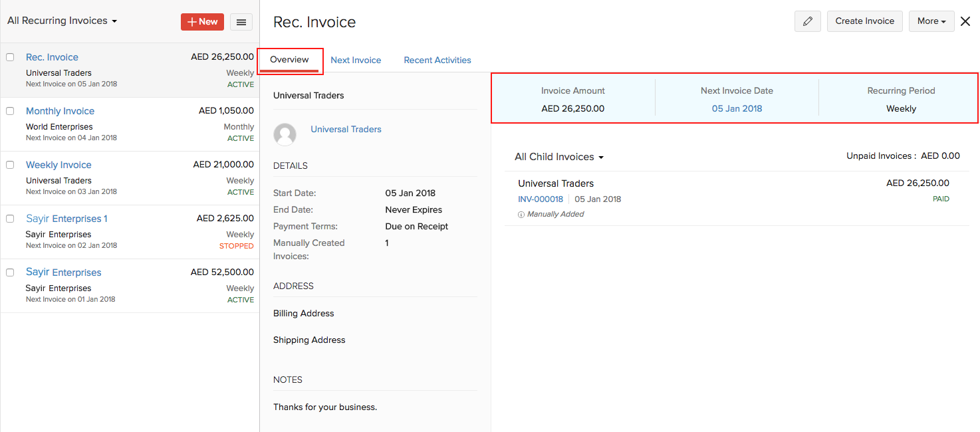This screenshot has height=432, width=980.
Task: Switch to the Recent Activities tab
Action: click(437, 60)
